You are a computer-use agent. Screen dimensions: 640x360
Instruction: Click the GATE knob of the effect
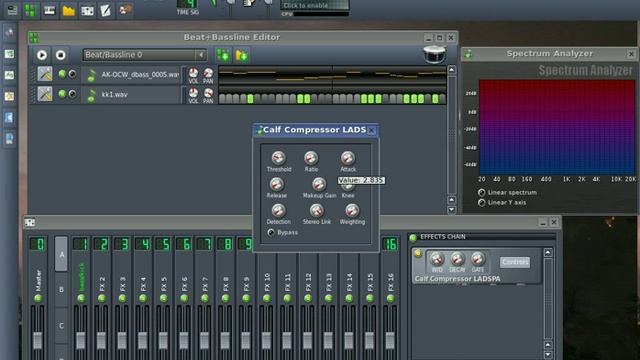pyautogui.click(x=477, y=258)
